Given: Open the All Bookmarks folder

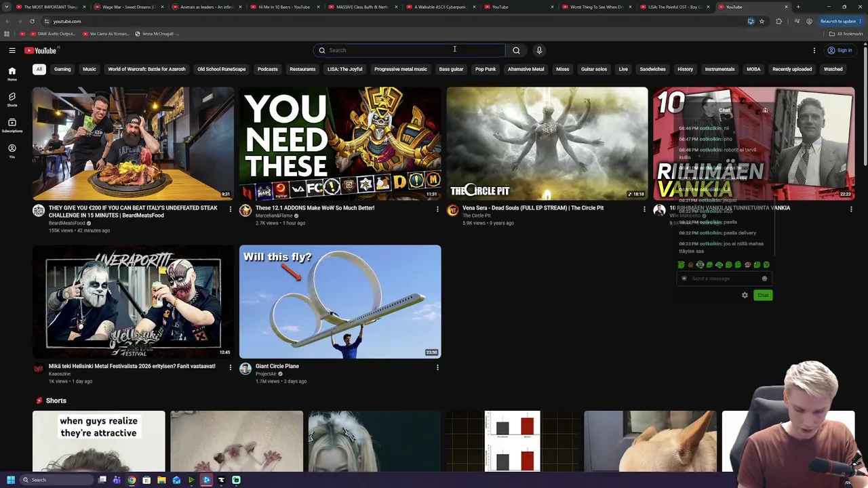Looking at the screenshot, I should (x=846, y=34).
